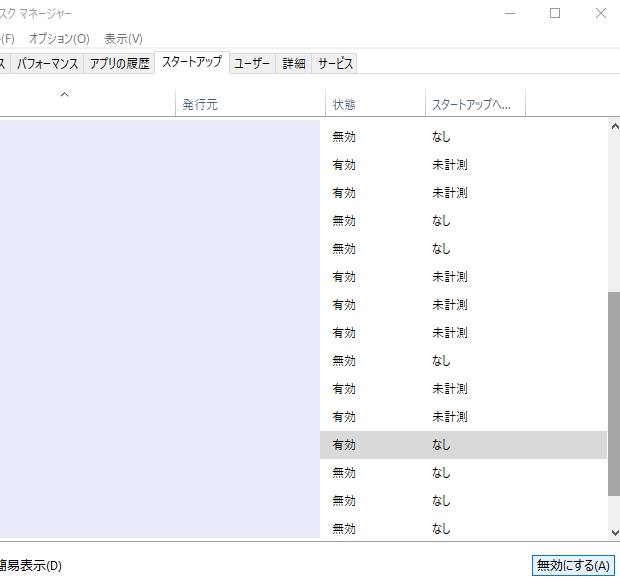
Task: Open the 表示(V) menu
Action: pyautogui.click(x=123, y=39)
